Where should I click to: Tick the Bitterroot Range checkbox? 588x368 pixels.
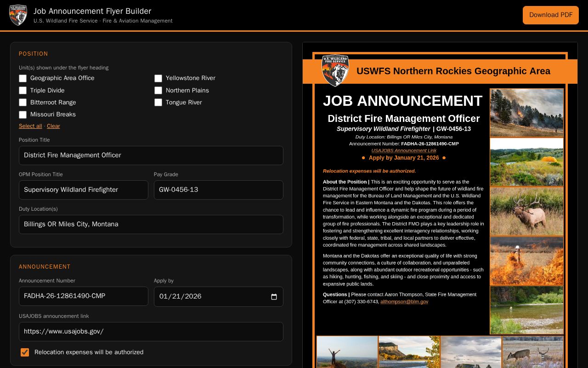[23, 102]
